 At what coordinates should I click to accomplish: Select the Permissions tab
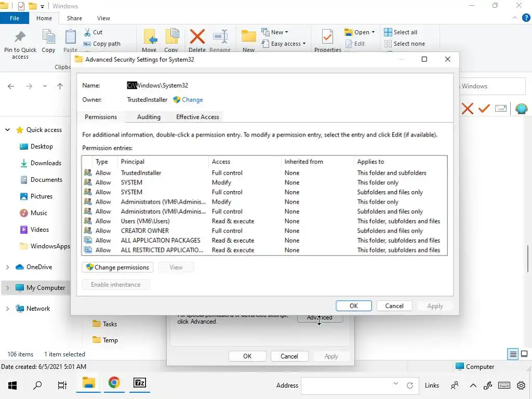tap(101, 117)
